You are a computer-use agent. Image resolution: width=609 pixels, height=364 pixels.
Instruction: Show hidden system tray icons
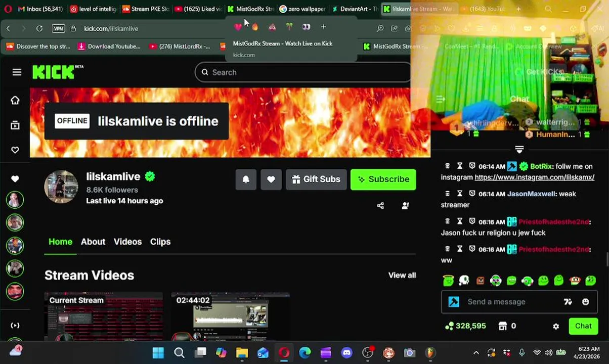476,353
